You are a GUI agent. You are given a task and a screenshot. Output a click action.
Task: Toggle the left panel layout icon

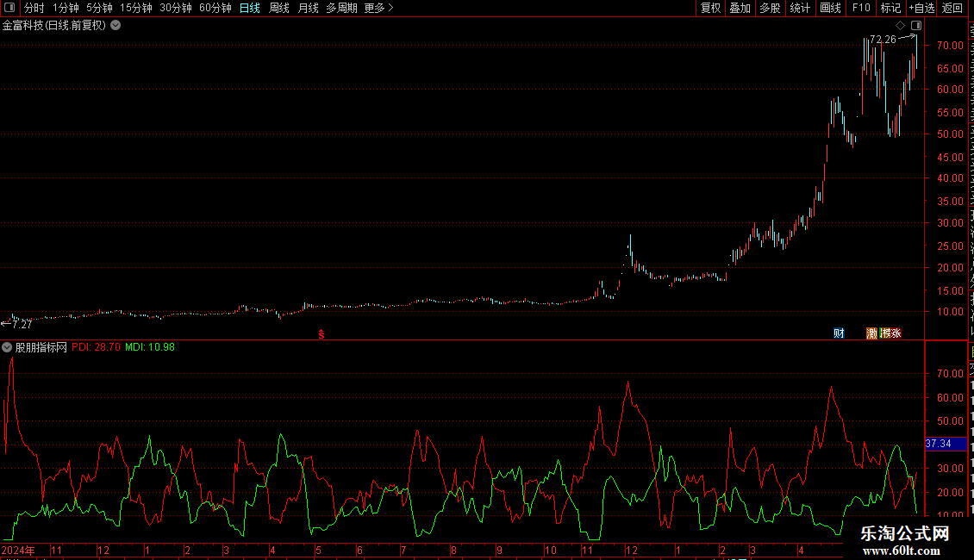pyautogui.click(x=9, y=8)
